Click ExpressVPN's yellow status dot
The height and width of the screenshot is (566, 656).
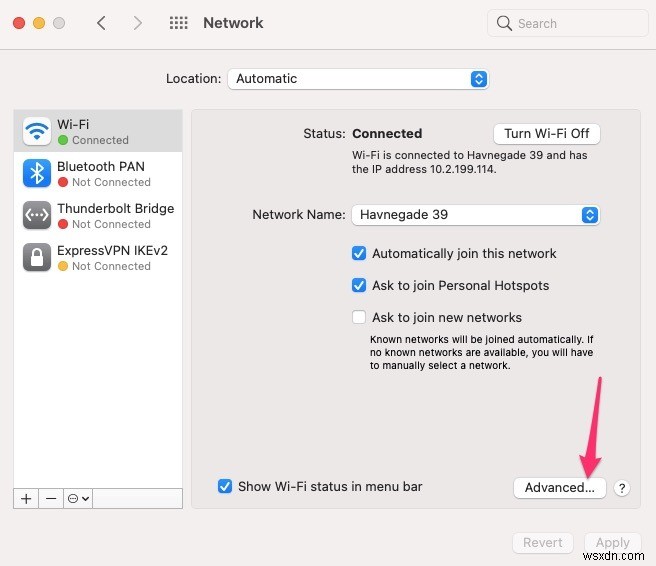(63, 266)
